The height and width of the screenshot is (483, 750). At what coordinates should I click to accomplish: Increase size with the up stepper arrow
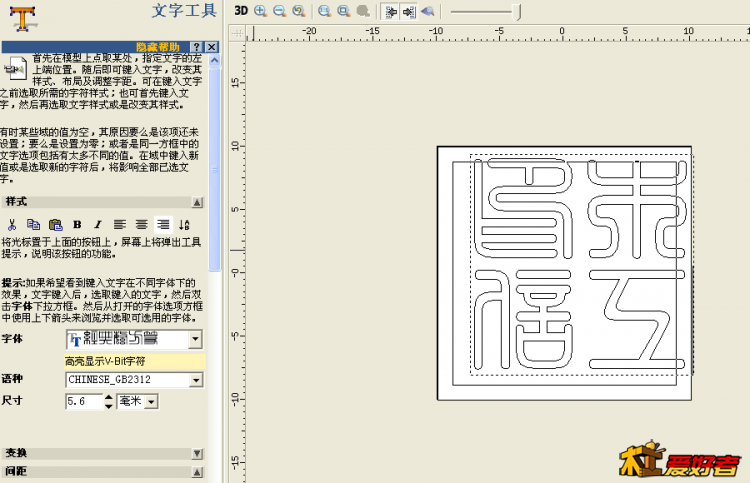[x=109, y=397]
